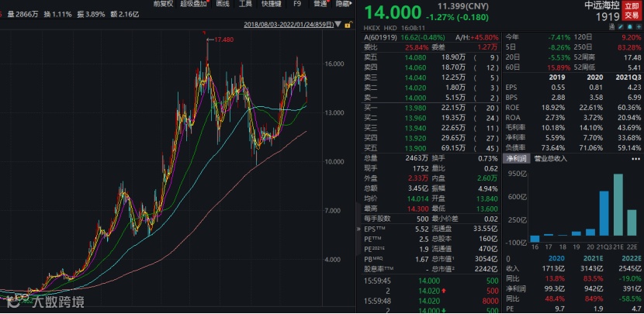Click the 买五 bid price 13.900
Viewport: 644px width, 314px height.
click(x=414, y=148)
